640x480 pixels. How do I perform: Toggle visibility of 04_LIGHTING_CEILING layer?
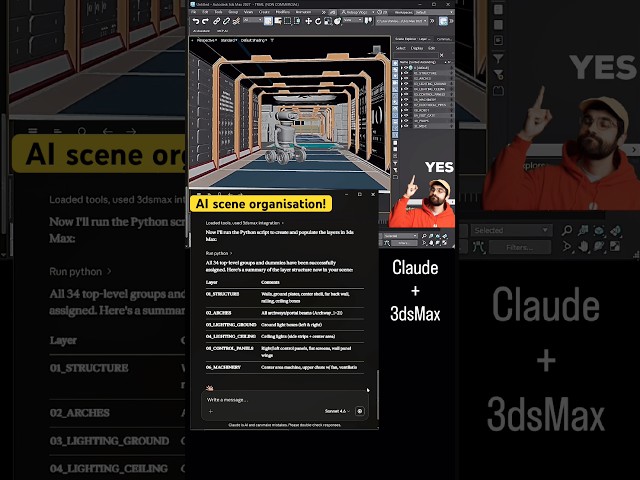(x=406, y=89)
